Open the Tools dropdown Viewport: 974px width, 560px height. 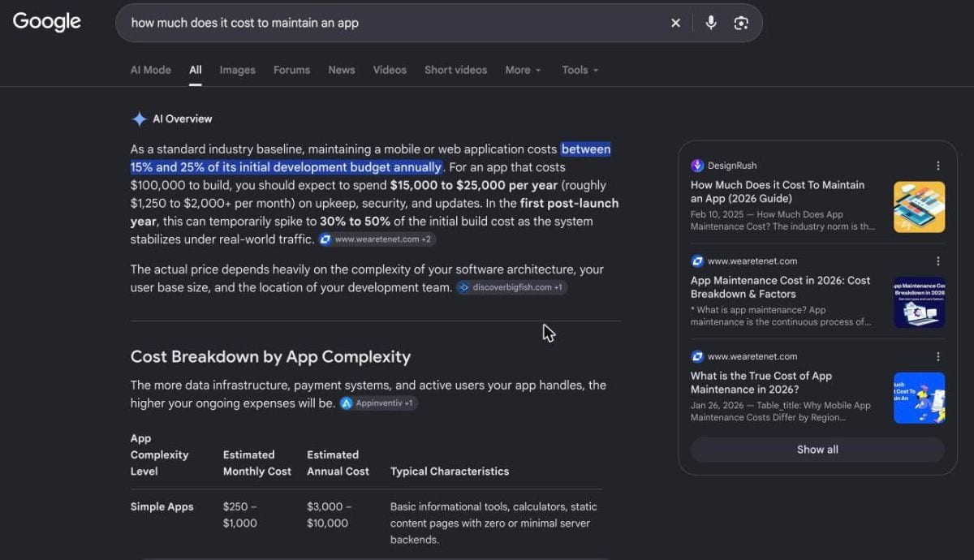[x=580, y=70]
